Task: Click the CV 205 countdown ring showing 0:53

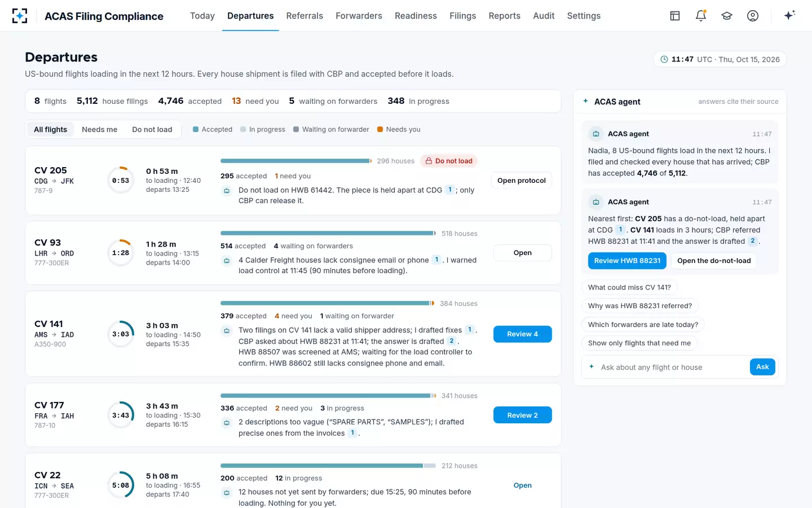Action: (121, 181)
